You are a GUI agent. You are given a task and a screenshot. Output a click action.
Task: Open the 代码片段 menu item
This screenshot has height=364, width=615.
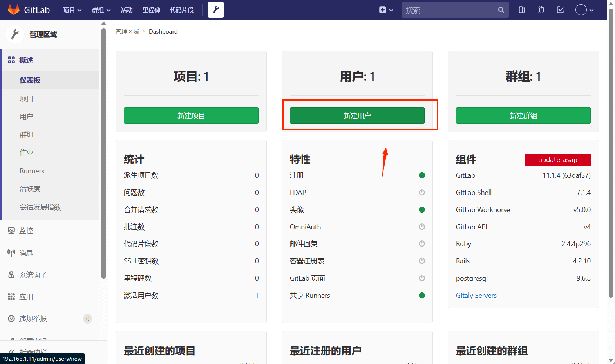[x=181, y=10]
